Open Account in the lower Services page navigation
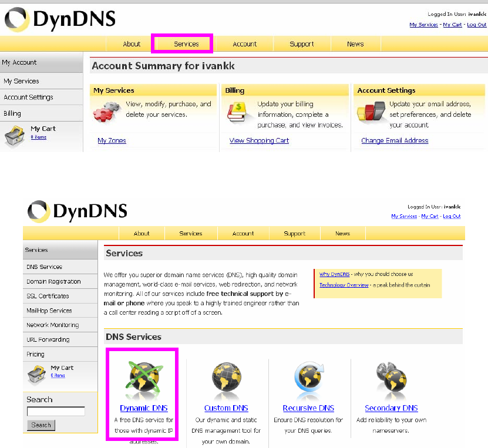488x448 pixels. click(x=243, y=233)
